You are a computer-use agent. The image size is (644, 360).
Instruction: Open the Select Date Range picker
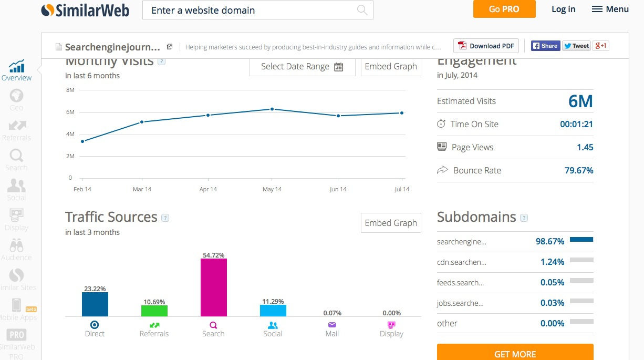click(x=302, y=67)
